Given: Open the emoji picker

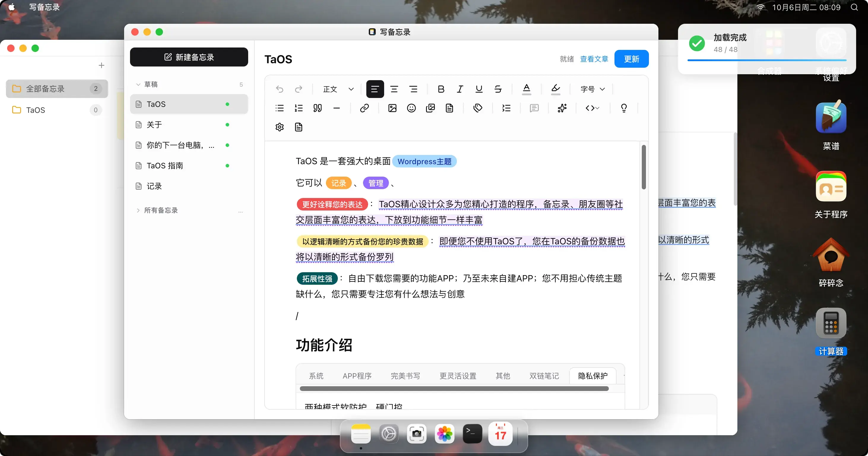Looking at the screenshot, I should click(411, 108).
